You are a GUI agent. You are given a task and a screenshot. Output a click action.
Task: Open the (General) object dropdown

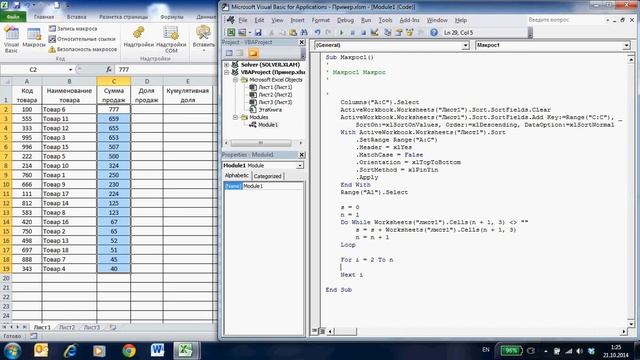(465, 45)
